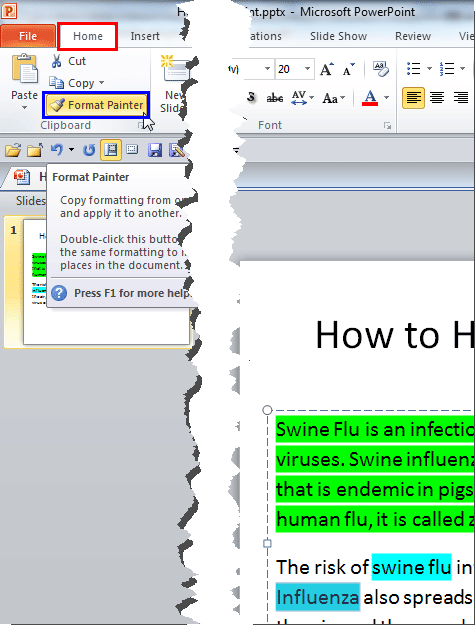
Task: Click the PowerPoint application icon in title bar
Action: [9, 10]
